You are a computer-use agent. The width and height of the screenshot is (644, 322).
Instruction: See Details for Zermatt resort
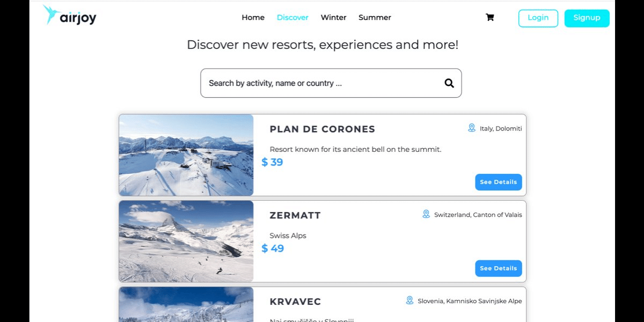498,268
